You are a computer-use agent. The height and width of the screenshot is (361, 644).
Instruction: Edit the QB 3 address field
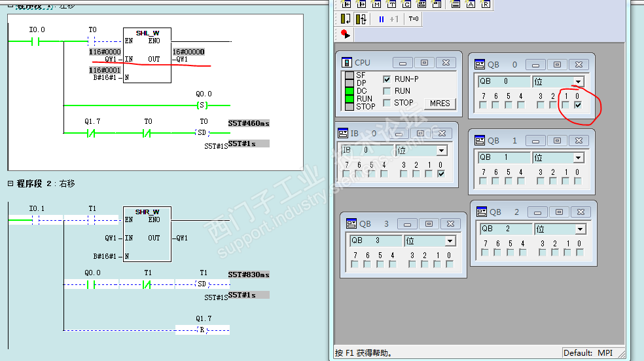coord(376,240)
